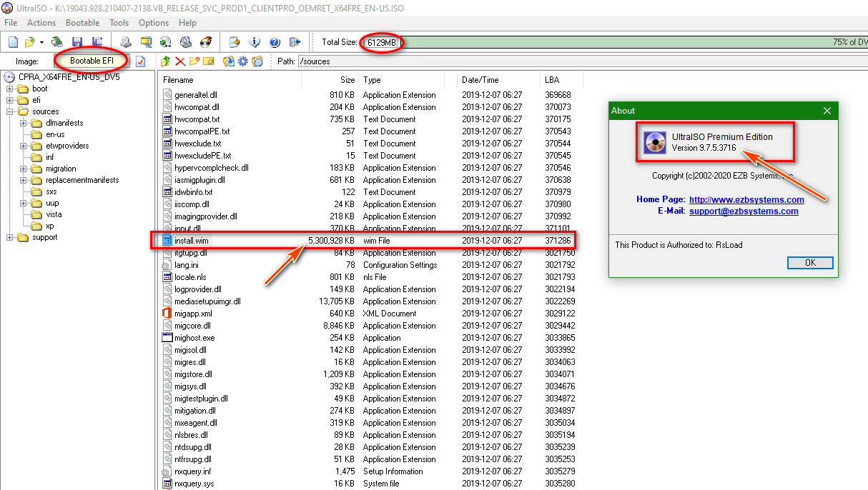Click the Bootable EFI image type button
This screenshot has width=868, height=490.
coord(92,61)
